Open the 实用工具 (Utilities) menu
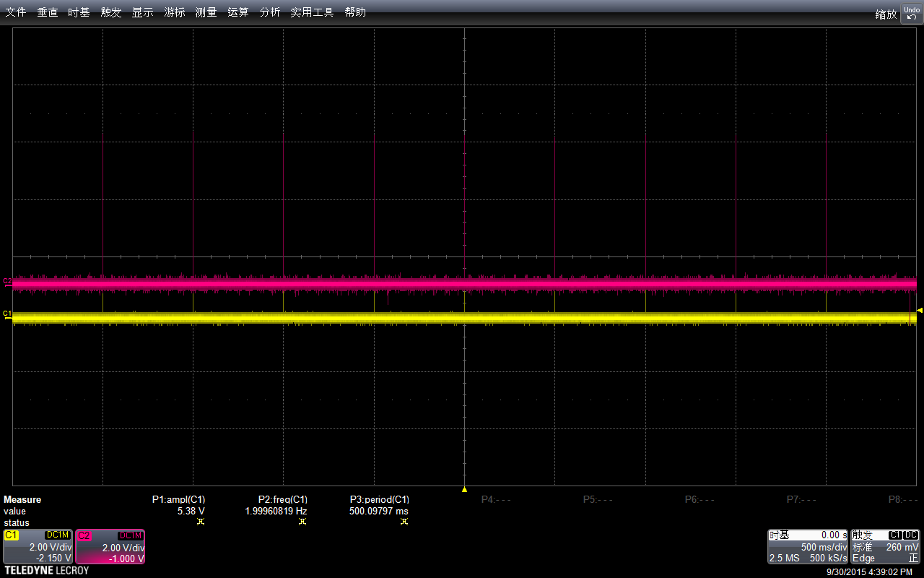924x578 pixels. pyautogui.click(x=312, y=12)
